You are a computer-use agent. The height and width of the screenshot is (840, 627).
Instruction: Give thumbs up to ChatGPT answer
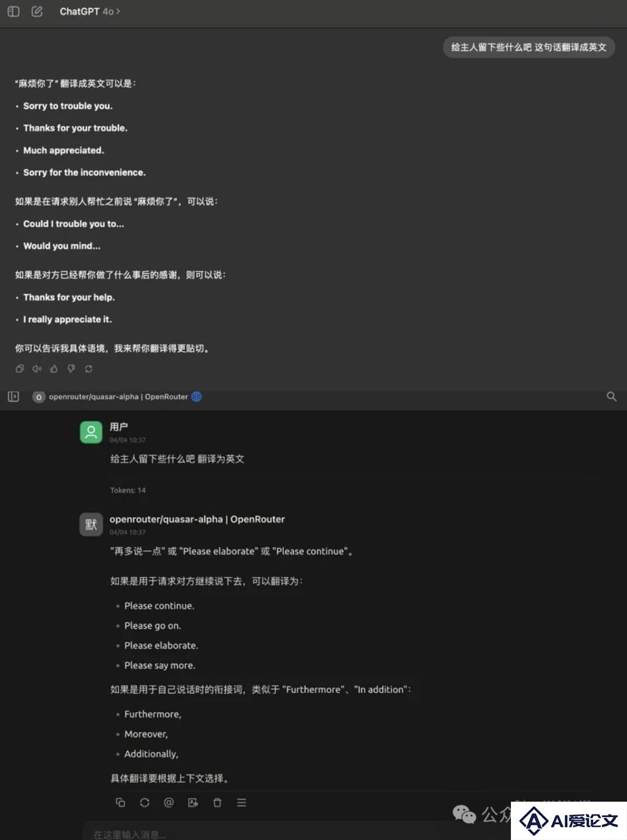pyautogui.click(x=54, y=369)
